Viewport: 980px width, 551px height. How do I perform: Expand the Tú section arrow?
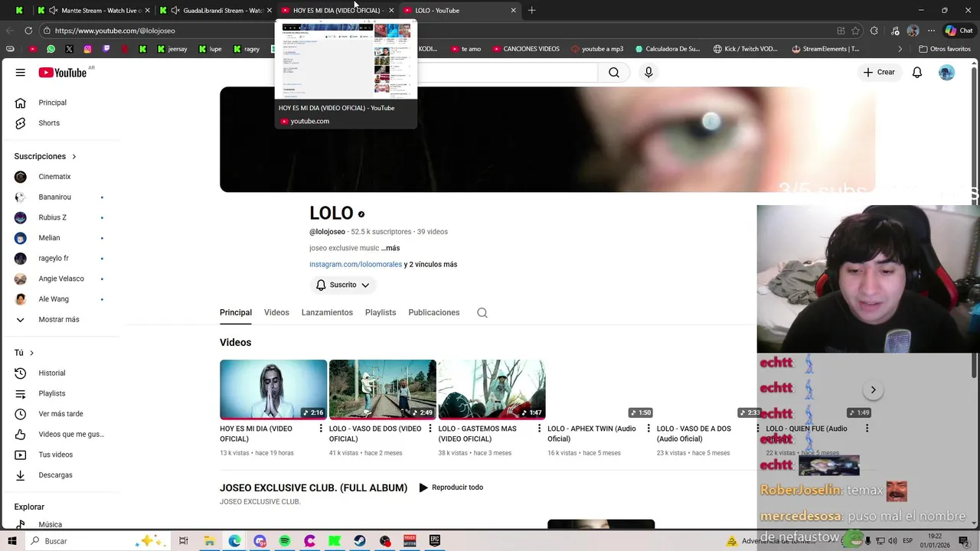pos(31,353)
